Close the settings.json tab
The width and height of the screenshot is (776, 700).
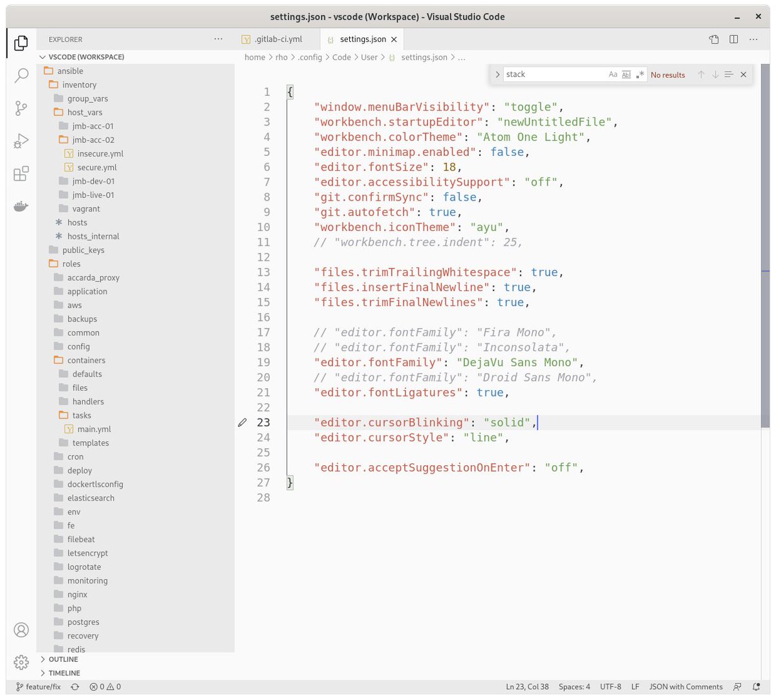394,39
